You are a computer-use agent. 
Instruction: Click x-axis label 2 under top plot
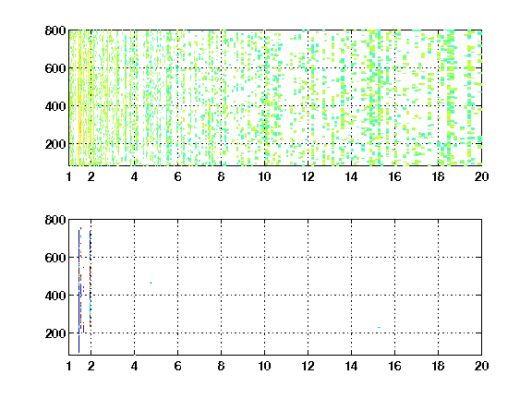pyautogui.click(x=91, y=176)
